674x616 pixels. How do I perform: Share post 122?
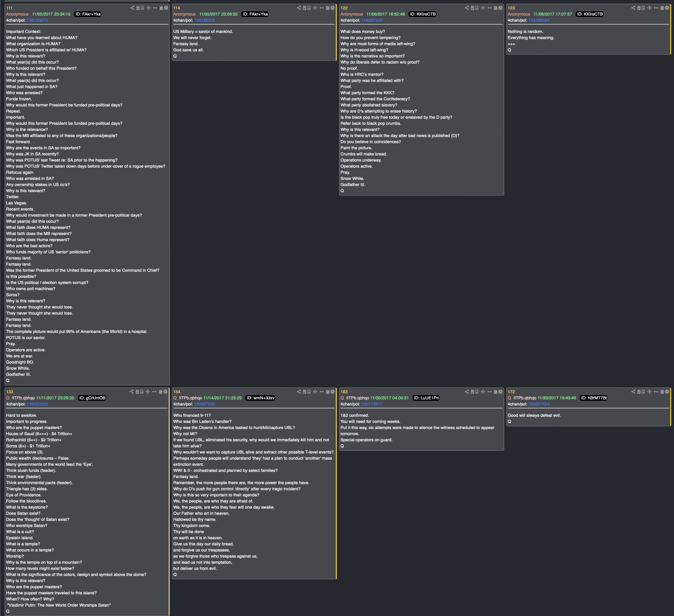pyautogui.click(x=467, y=8)
